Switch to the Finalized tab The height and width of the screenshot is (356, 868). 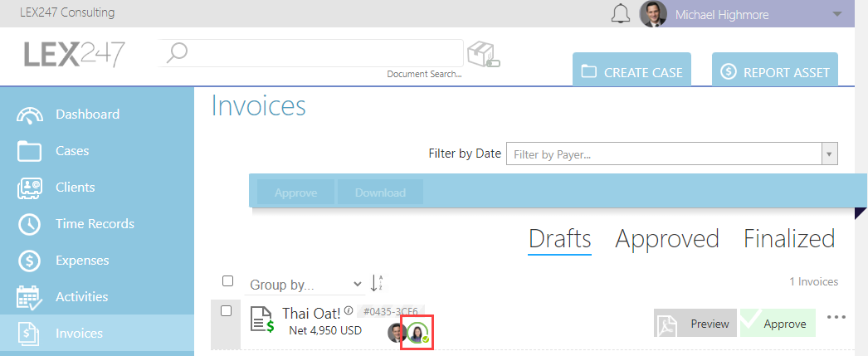click(789, 239)
